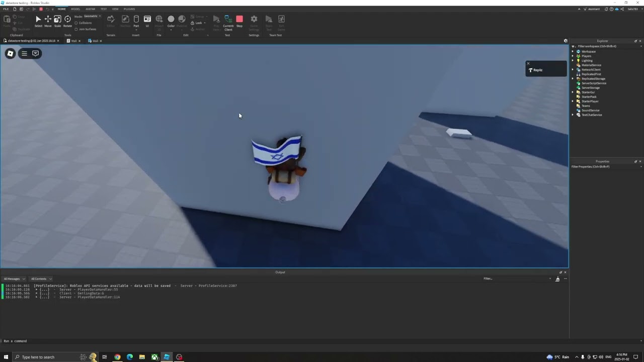Select the datastore testing document tab

(31, 41)
